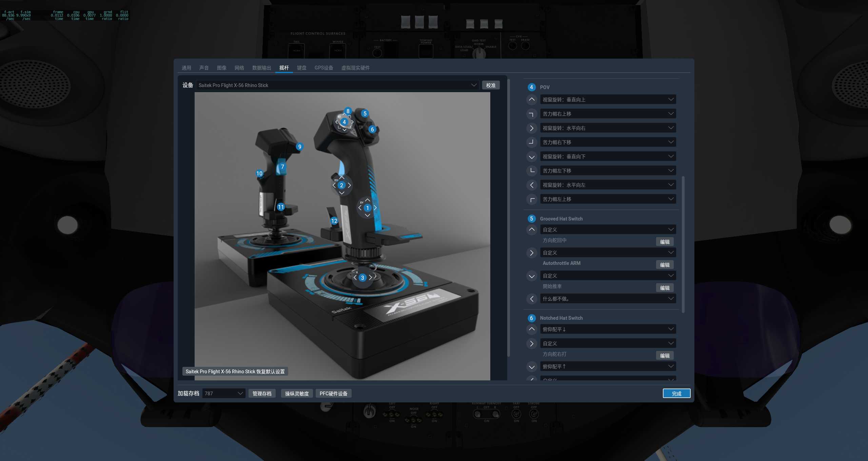
Task: Open the 什么都不做 dropdown
Action: click(608, 298)
